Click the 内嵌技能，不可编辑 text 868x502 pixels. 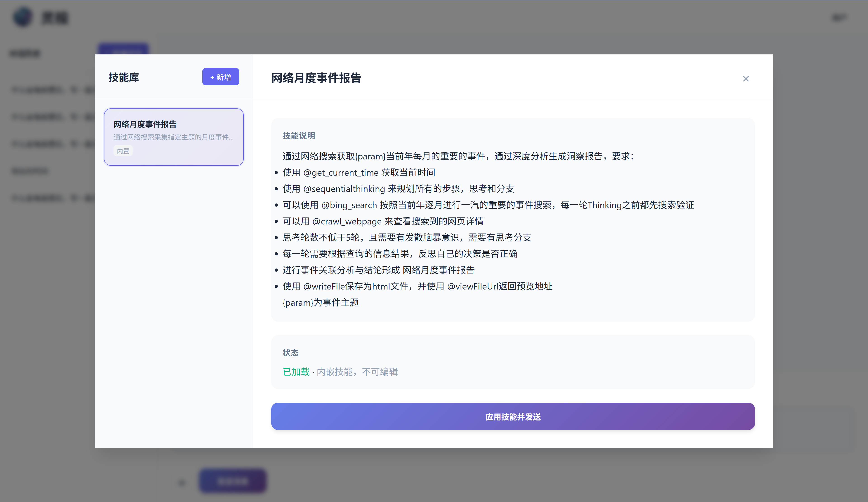[x=357, y=372]
